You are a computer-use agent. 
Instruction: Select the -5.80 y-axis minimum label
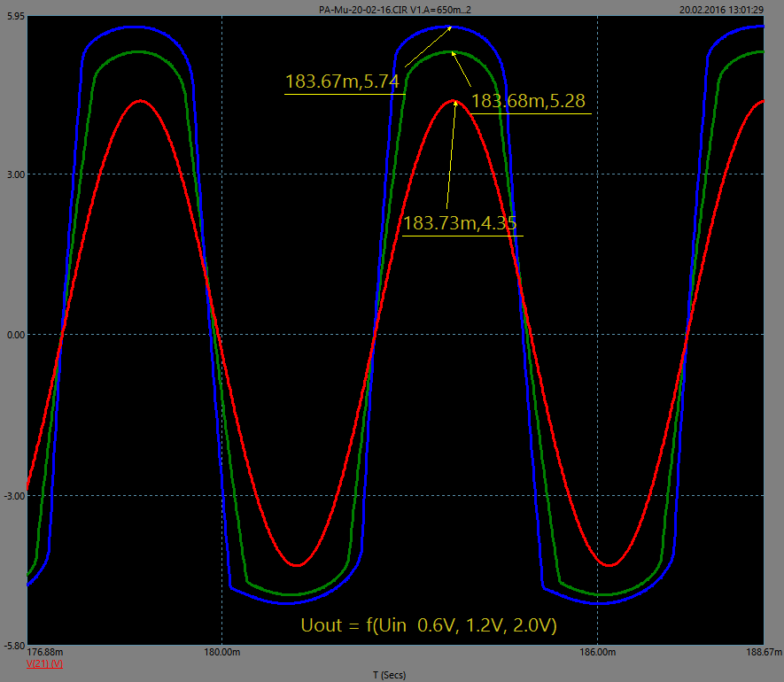click(15, 648)
